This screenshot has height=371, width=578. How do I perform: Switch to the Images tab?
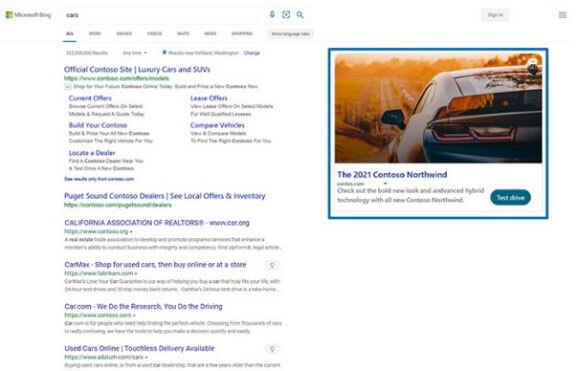(124, 34)
